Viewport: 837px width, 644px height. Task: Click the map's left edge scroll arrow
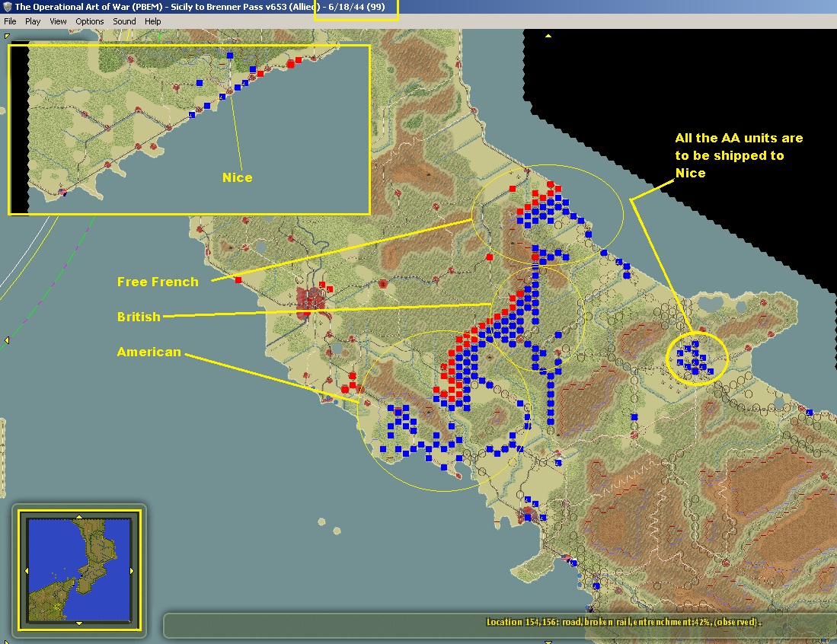click(7, 340)
